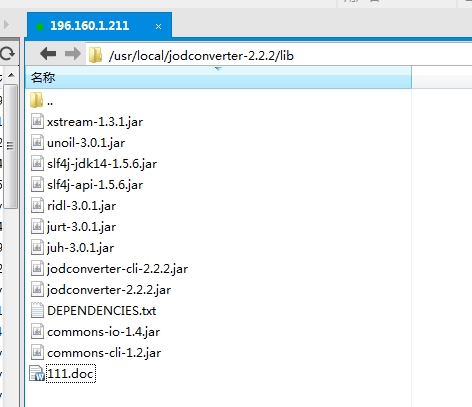Select the file name juh-3.0.1.jar
The height and width of the screenshot is (407, 472).
tap(80, 248)
